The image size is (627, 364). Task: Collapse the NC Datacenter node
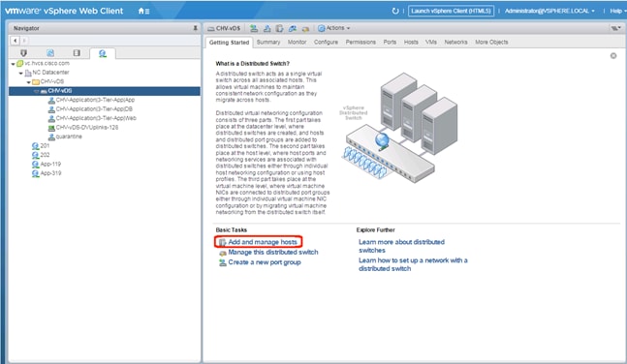20,74
